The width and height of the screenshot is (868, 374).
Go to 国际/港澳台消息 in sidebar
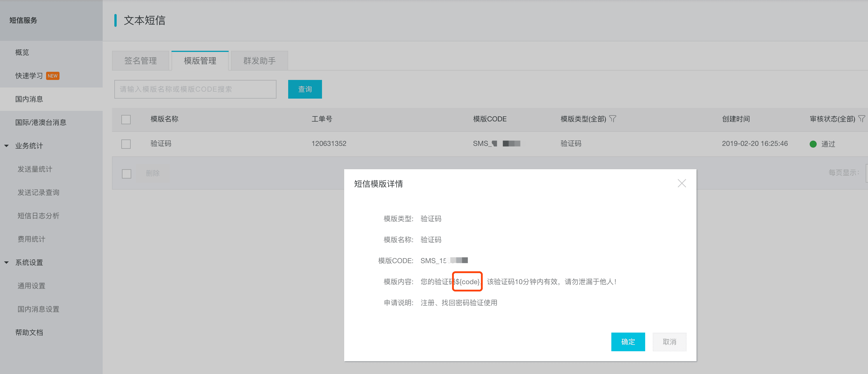point(41,123)
